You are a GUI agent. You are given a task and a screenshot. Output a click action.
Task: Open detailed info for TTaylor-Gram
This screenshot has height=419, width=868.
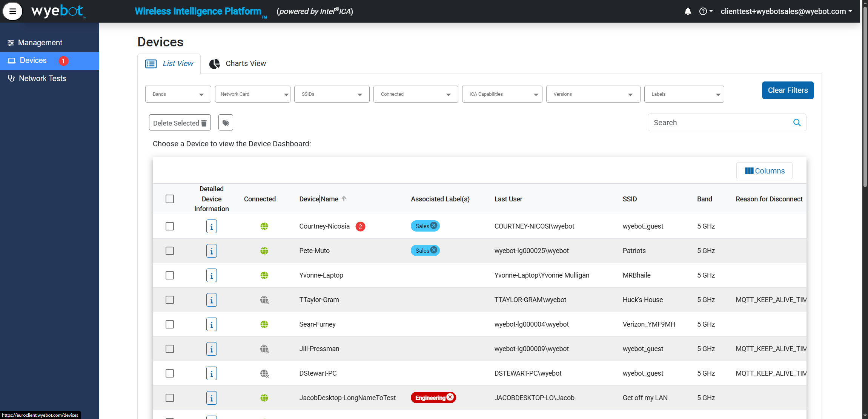pos(211,300)
